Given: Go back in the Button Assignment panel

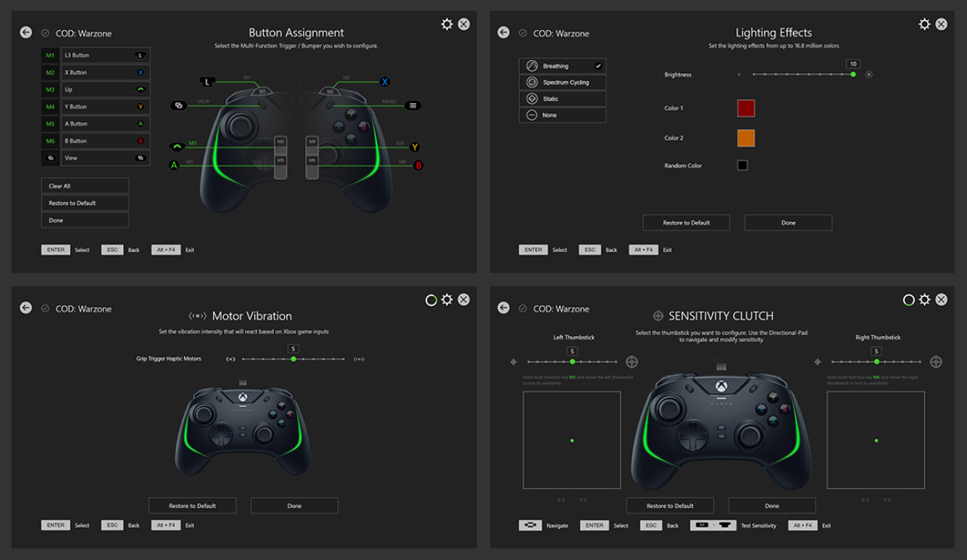Looking at the screenshot, I should point(26,32).
